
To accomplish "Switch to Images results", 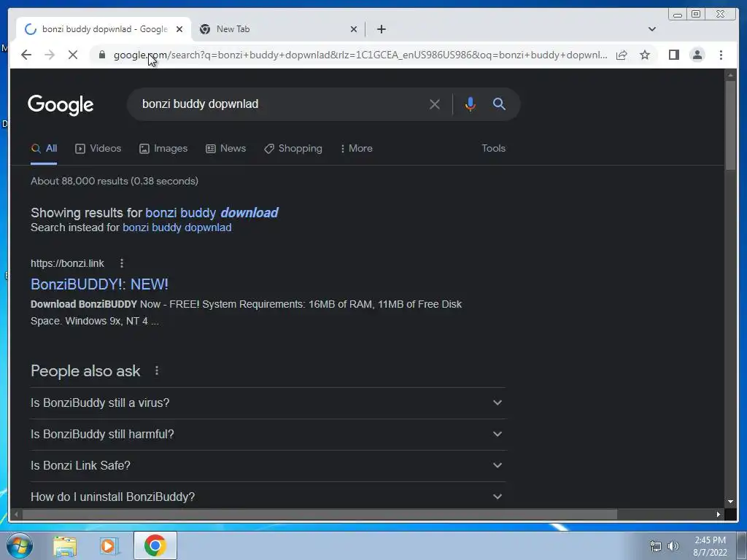I will pos(163,149).
